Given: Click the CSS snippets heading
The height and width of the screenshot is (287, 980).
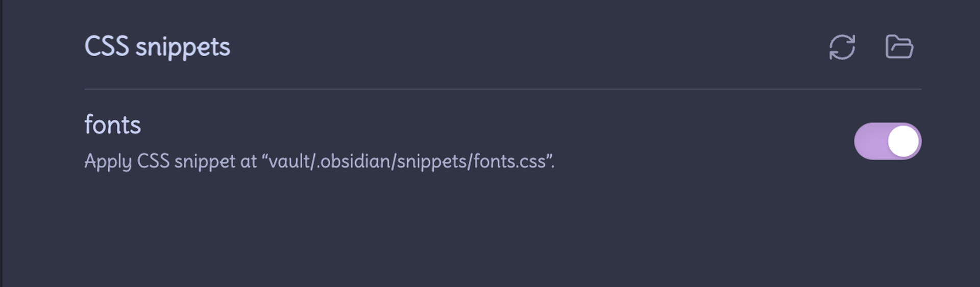Looking at the screenshot, I should [x=157, y=47].
